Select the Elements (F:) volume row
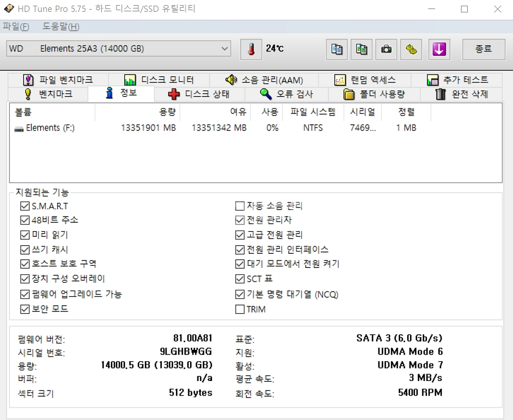 (50, 128)
